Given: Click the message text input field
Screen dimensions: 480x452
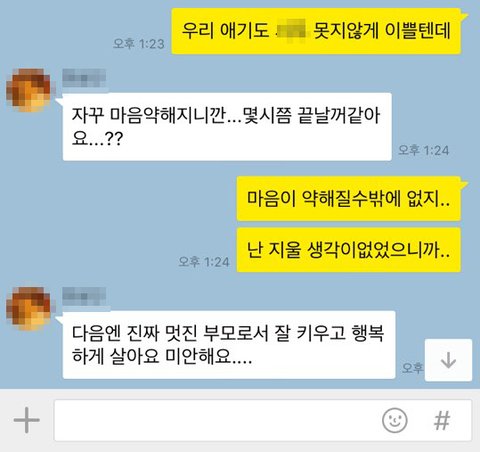Looking at the screenshot, I should pyautogui.click(x=263, y=420).
